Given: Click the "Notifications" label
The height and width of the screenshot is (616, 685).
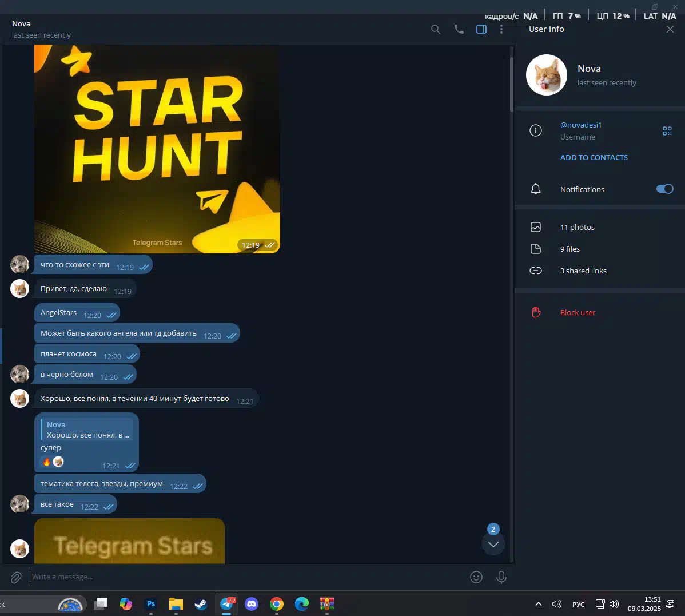Looking at the screenshot, I should click(x=582, y=190).
